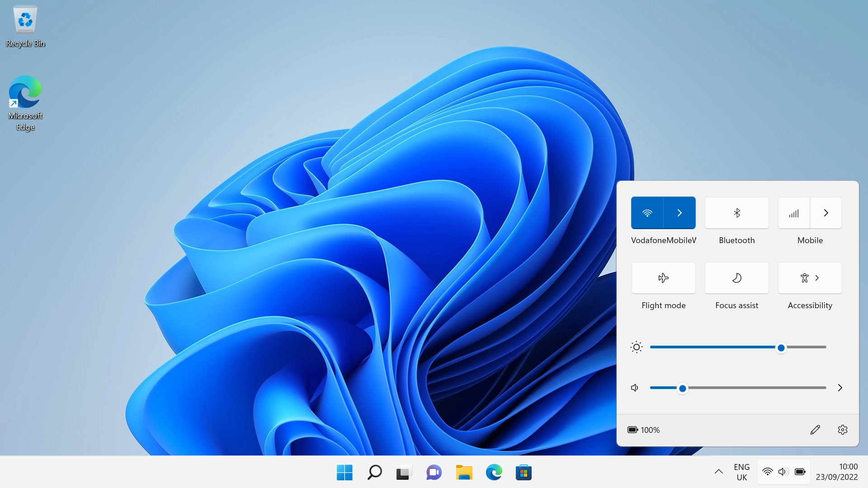This screenshot has height=488, width=868.
Task: Open taskbar Search magnifier
Action: click(x=374, y=473)
